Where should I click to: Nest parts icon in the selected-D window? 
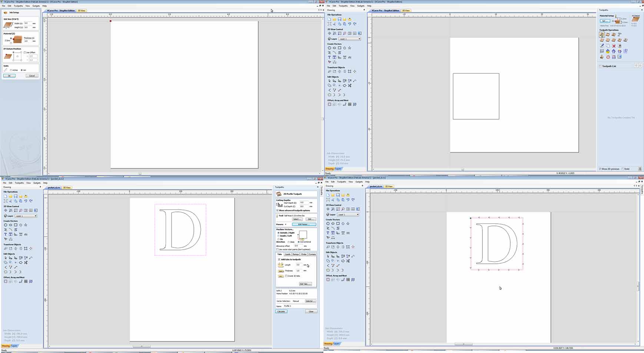tap(353, 280)
